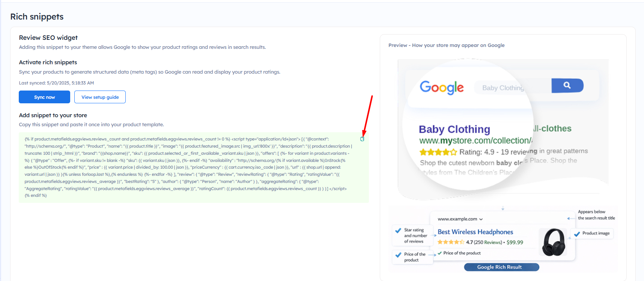Copy the rich snippet code using copy icon
This screenshot has width=644, height=281.
point(362,139)
